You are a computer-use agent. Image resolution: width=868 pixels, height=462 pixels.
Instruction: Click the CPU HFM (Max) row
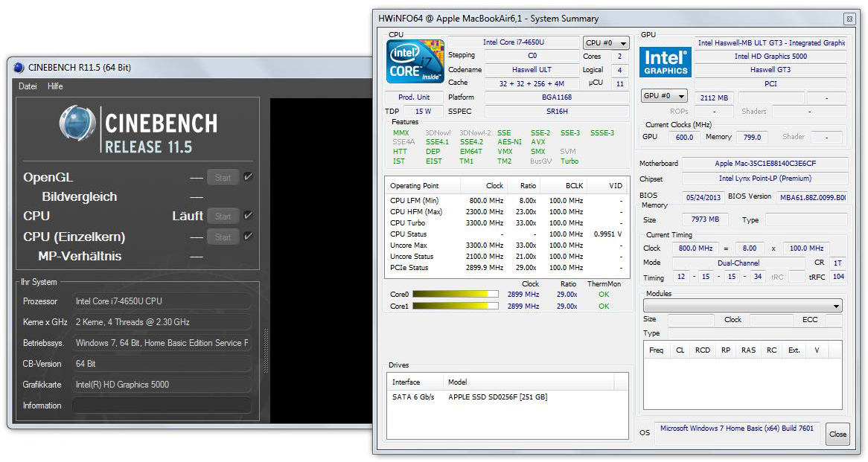506,211
